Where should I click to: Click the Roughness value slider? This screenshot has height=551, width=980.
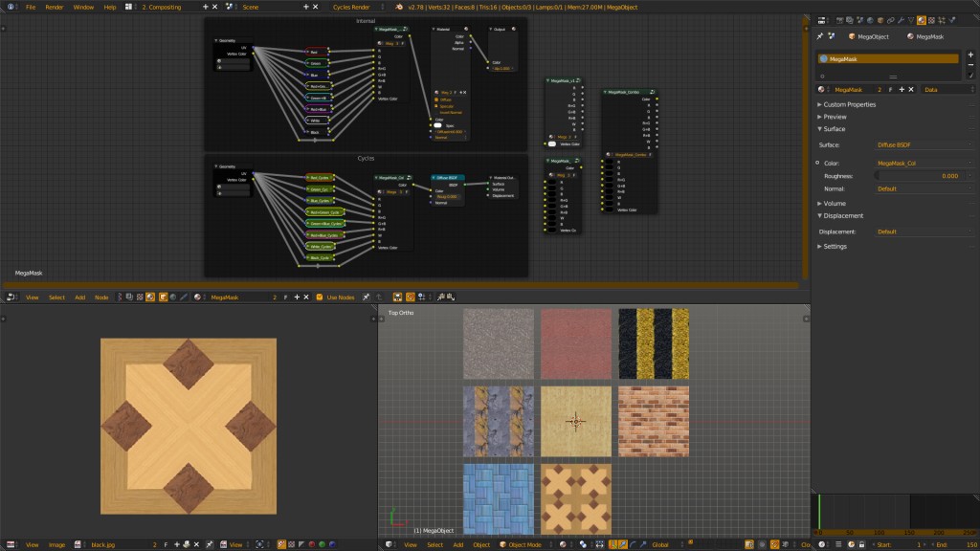(922, 176)
